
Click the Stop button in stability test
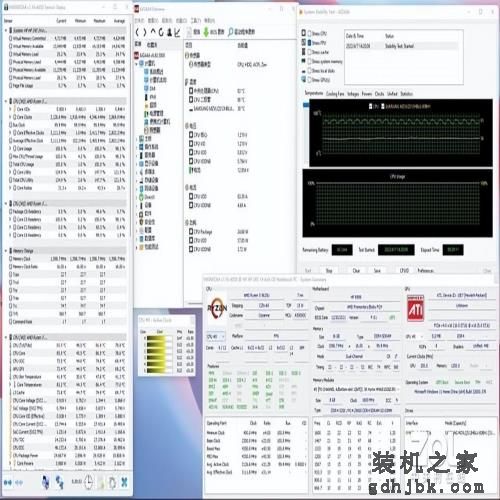pyautogui.click(x=329, y=271)
